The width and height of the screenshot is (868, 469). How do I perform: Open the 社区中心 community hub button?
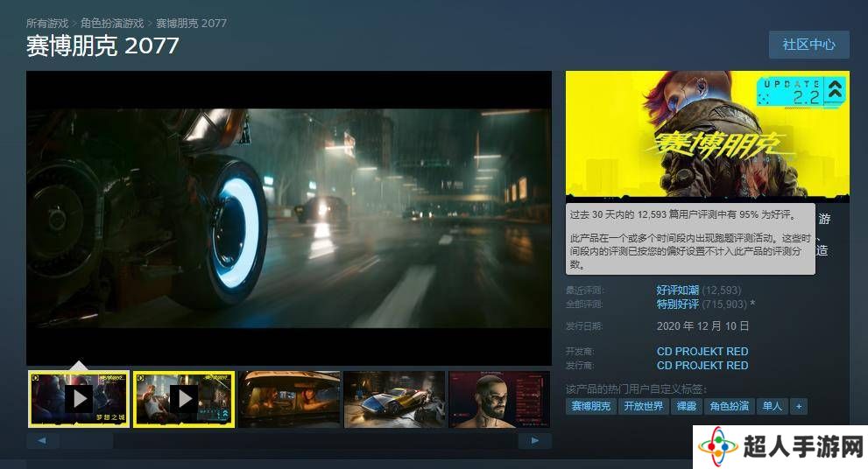click(808, 45)
